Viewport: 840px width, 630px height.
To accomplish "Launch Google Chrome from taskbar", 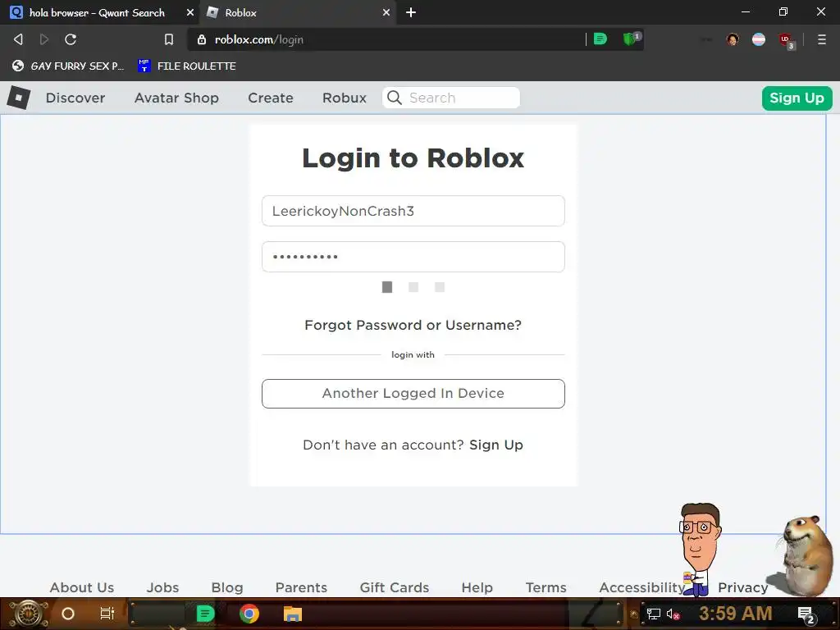I will click(249, 614).
